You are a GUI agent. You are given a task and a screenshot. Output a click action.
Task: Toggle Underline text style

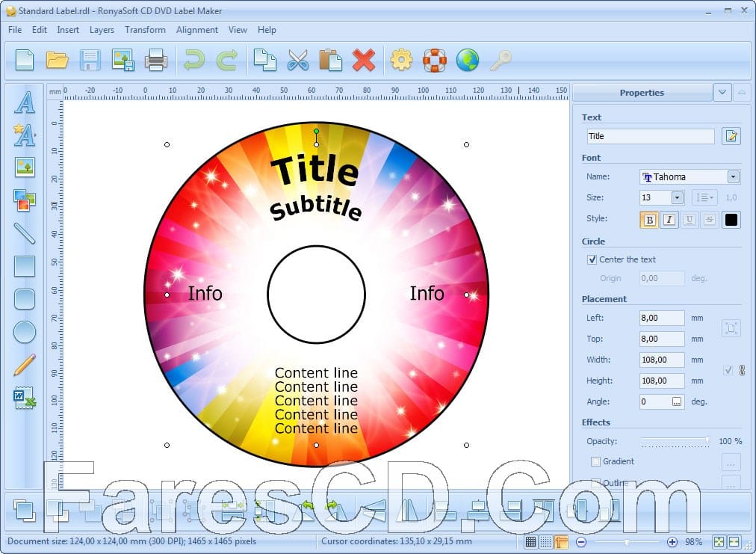tap(689, 220)
